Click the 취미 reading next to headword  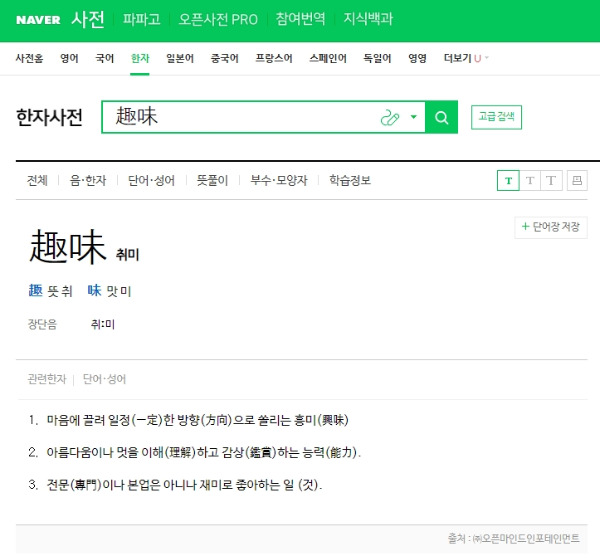pyautogui.click(x=127, y=255)
